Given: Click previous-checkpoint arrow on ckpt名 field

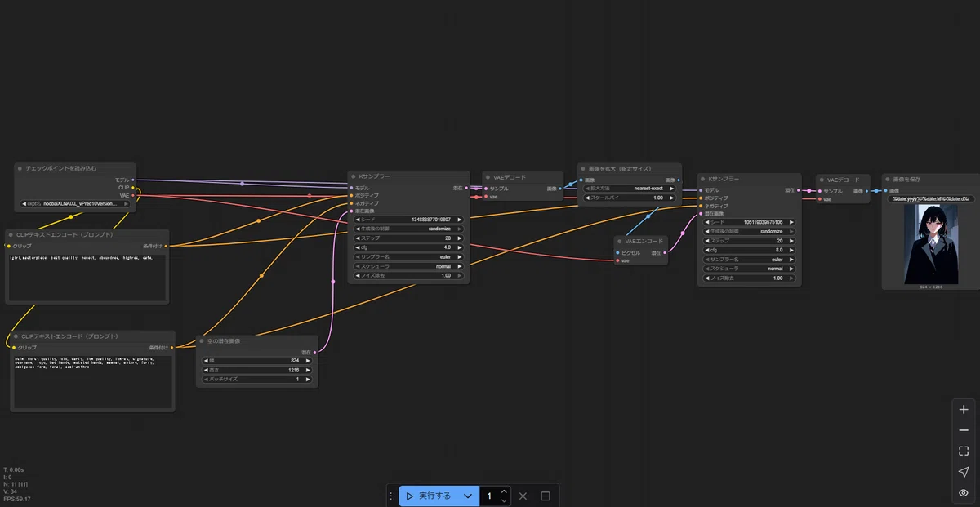Looking at the screenshot, I should pyautogui.click(x=23, y=204).
